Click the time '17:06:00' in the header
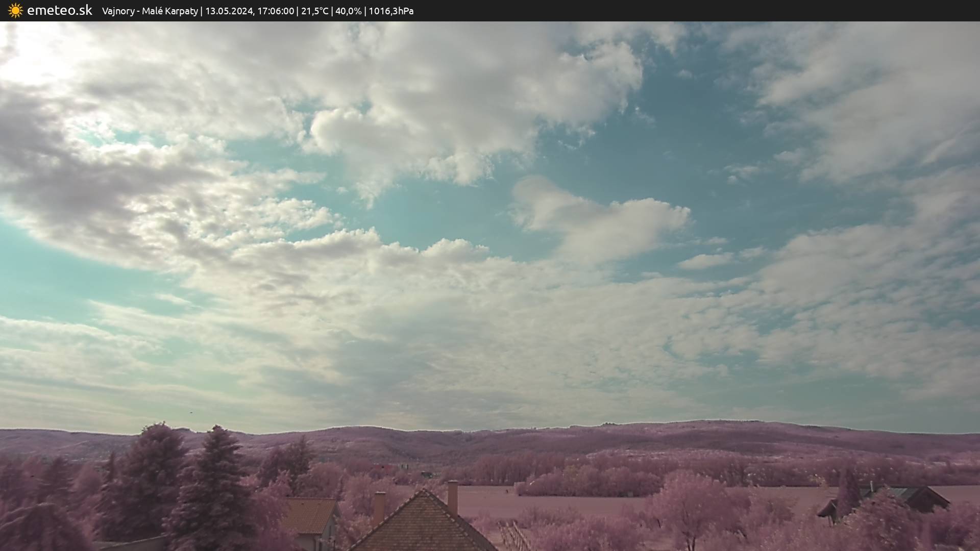Image resolution: width=980 pixels, height=551 pixels. click(276, 11)
